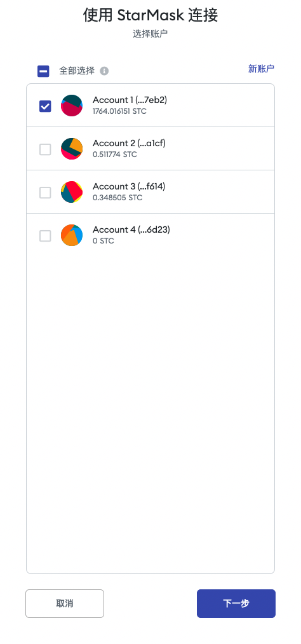This screenshot has width=301, height=644.
Task: Click the 1764.016151 STC balance text
Action: (x=119, y=111)
